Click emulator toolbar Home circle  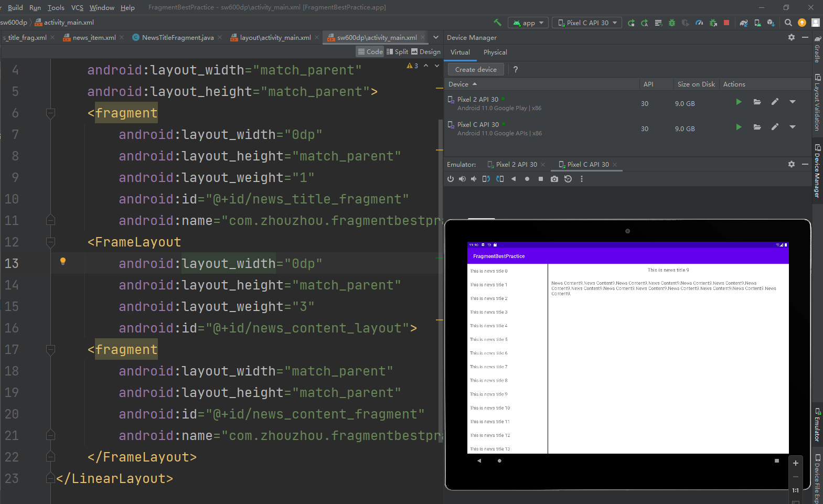point(527,179)
